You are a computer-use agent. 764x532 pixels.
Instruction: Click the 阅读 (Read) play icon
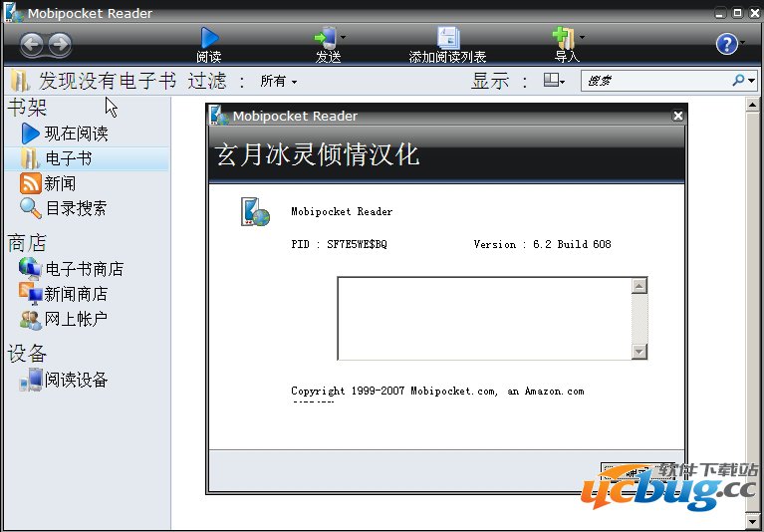click(209, 38)
